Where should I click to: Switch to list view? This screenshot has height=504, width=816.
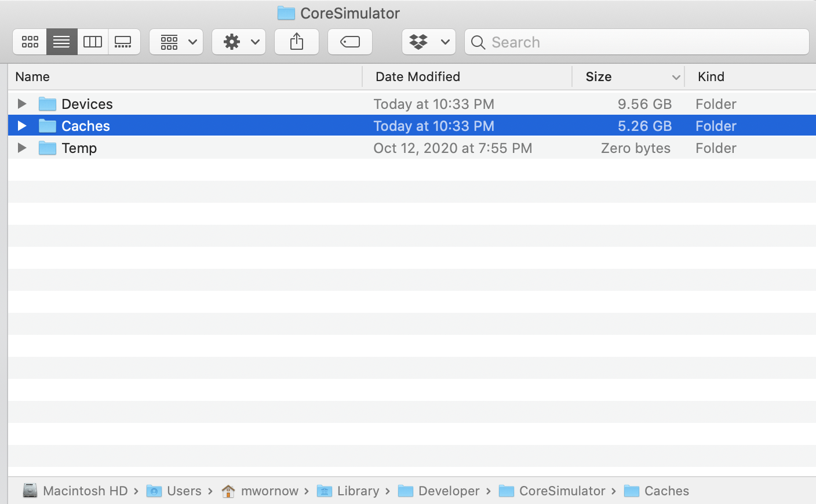coord(61,42)
